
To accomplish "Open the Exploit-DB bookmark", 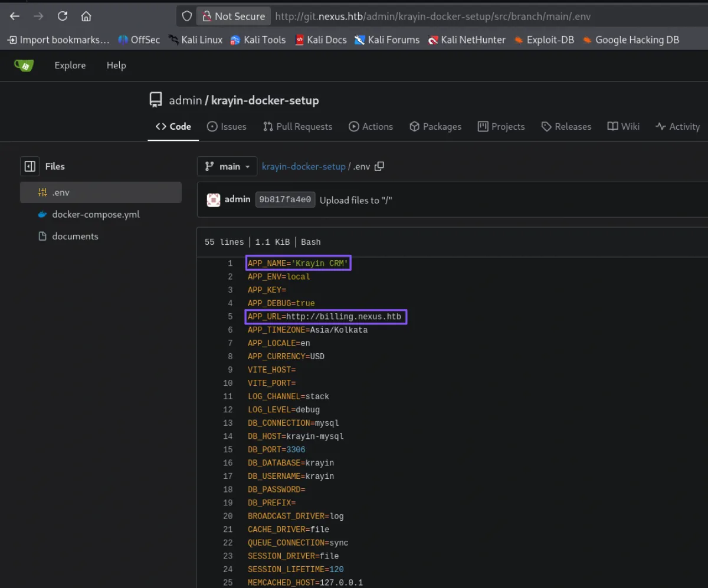I will (x=544, y=40).
